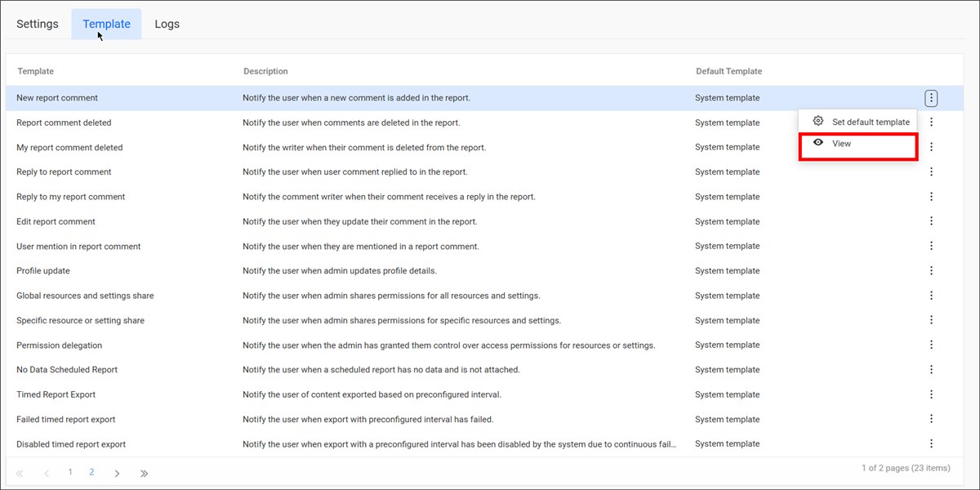Image resolution: width=980 pixels, height=490 pixels.
Task: Choose View from the context menu
Action: (x=858, y=144)
